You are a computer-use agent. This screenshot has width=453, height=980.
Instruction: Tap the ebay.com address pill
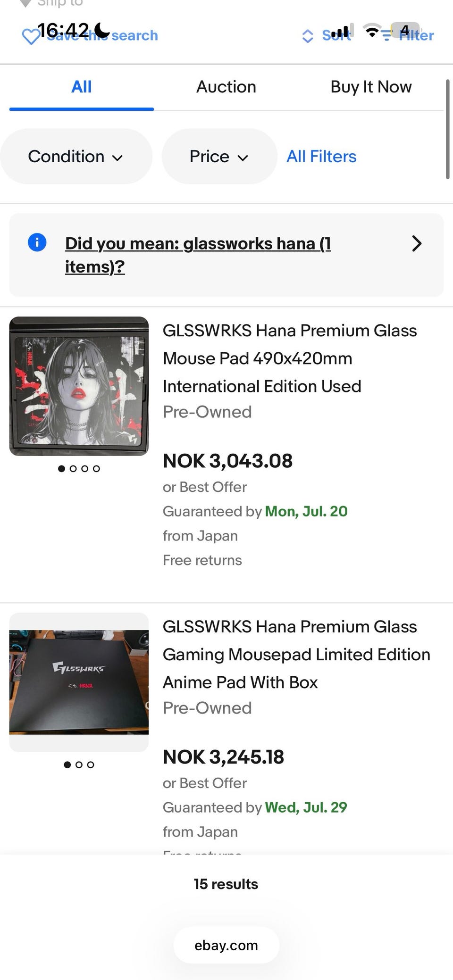click(226, 945)
